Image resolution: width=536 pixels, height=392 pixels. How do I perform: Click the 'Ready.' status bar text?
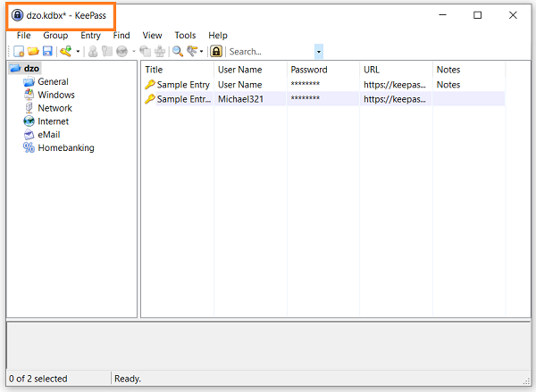[128, 379]
